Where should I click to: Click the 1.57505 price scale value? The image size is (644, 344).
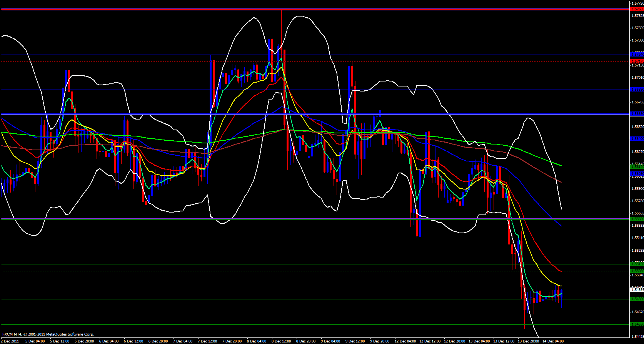pos(637,28)
